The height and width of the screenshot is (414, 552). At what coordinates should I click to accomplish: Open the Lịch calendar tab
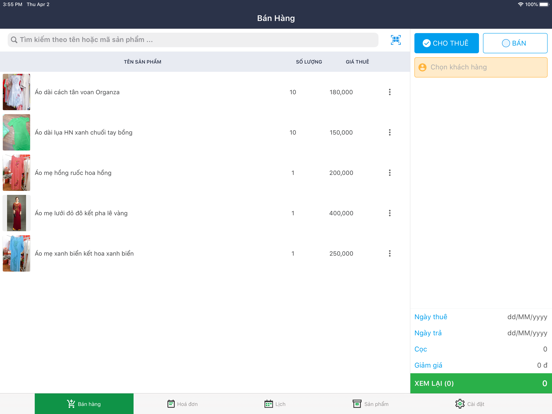(x=275, y=404)
